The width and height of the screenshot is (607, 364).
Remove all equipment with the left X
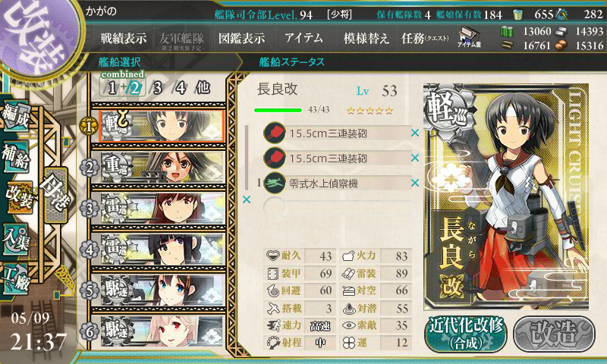pyautogui.click(x=246, y=199)
